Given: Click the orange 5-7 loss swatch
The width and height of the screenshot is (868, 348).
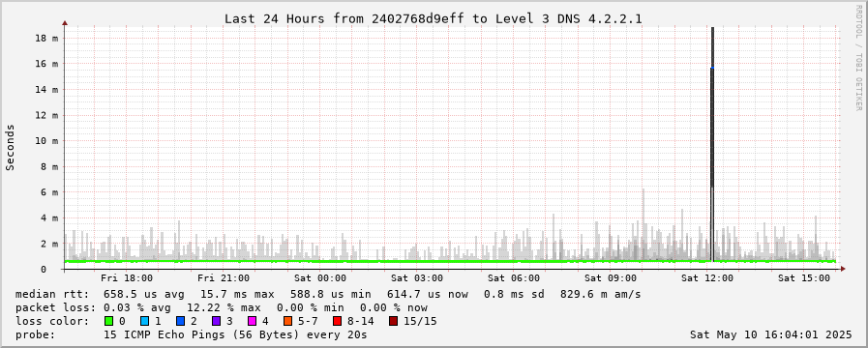Looking at the screenshot, I should [x=287, y=321].
